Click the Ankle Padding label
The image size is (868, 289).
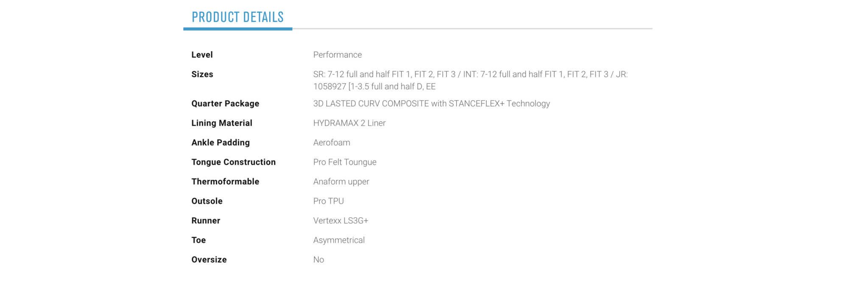(220, 143)
